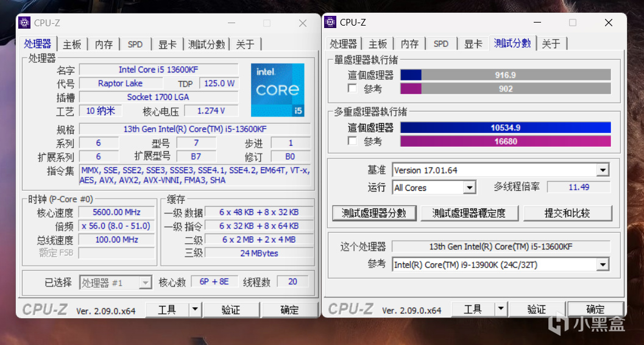Click 三级 cache value 24 MBytes

[259, 254]
